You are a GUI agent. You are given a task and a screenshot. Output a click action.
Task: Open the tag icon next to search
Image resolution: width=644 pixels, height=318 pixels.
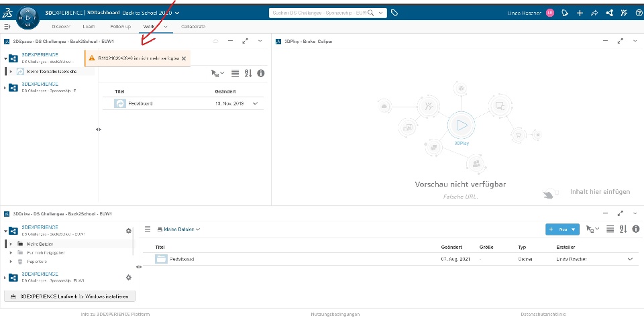pos(394,13)
